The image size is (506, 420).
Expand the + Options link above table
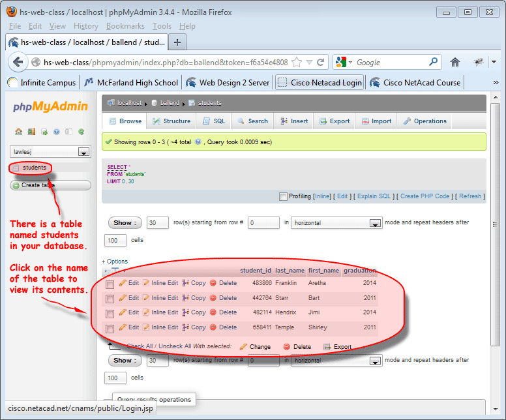[x=115, y=262]
